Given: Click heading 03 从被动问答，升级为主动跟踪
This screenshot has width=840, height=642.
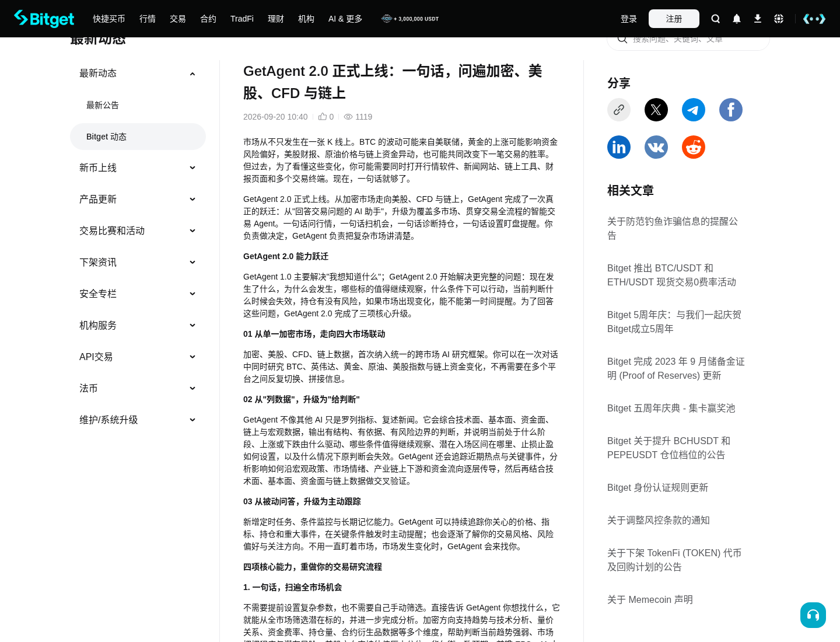Looking at the screenshot, I should (x=302, y=501).
